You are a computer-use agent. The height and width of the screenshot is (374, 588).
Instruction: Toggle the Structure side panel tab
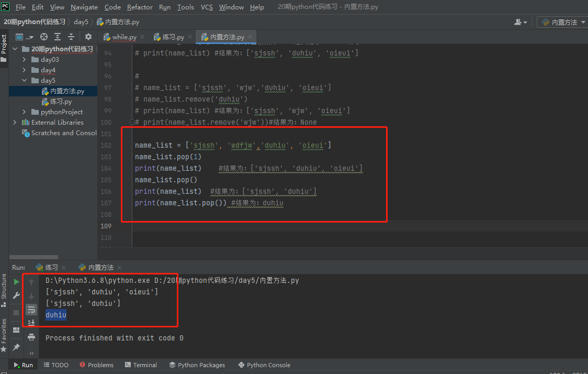click(4, 290)
